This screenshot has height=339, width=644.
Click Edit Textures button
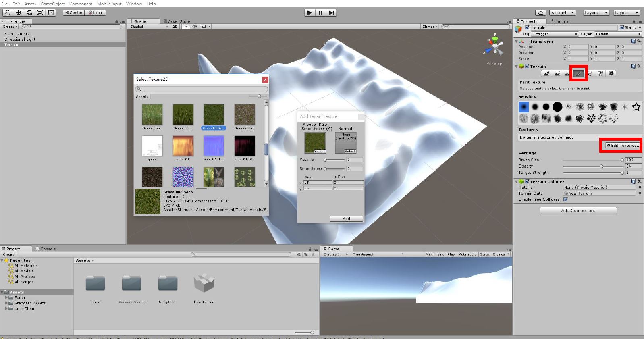coord(623,145)
